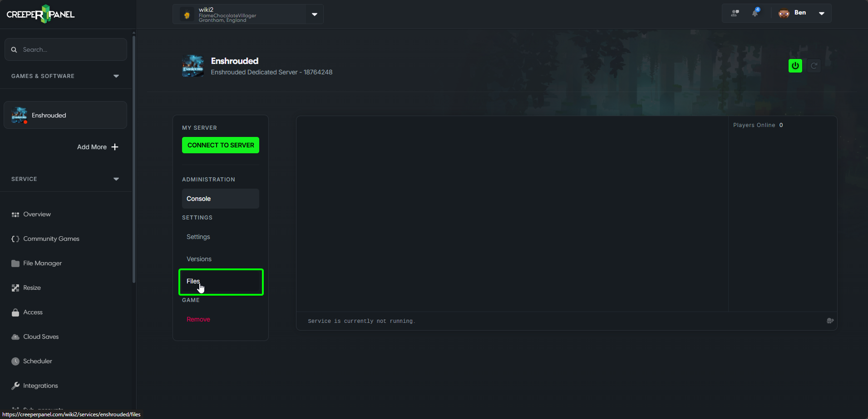
Task: Click the Overview grid icon
Action: click(x=15, y=214)
